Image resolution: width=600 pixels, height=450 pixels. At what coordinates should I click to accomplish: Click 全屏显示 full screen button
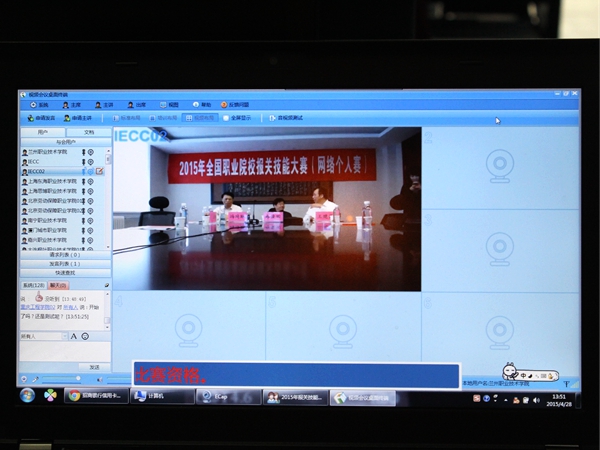click(237, 118)
